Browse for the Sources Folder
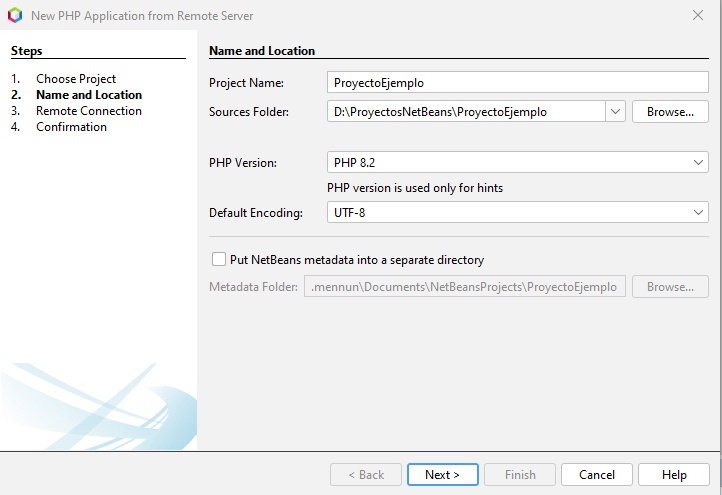This screenshot has height=495, width=722. [670, 112]
